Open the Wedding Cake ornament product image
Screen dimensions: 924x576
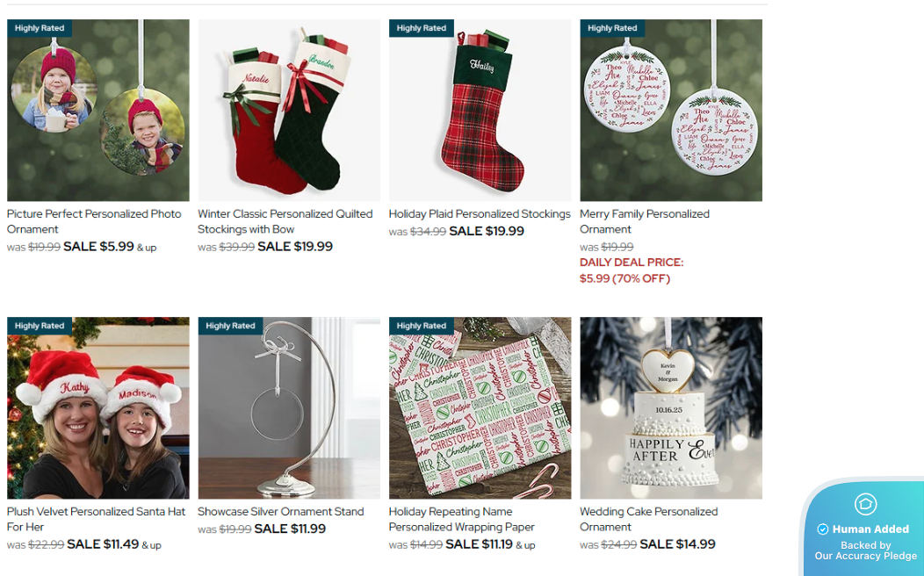click(x=671, y=408)
